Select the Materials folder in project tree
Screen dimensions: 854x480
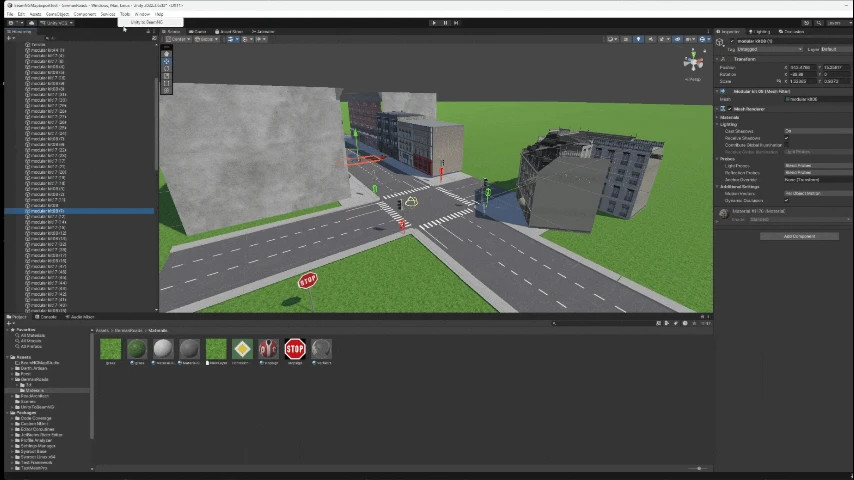[x=34, y=391]
